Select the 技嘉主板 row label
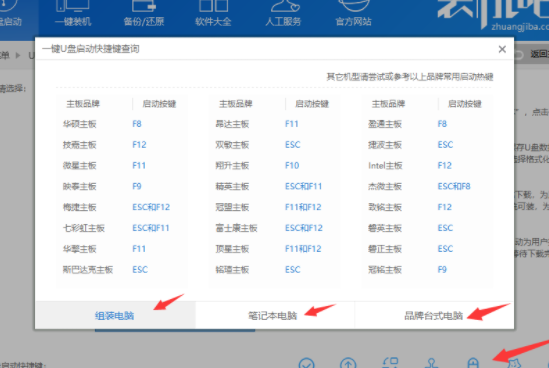The image size is (549, 368). click(x=79, y=145)
